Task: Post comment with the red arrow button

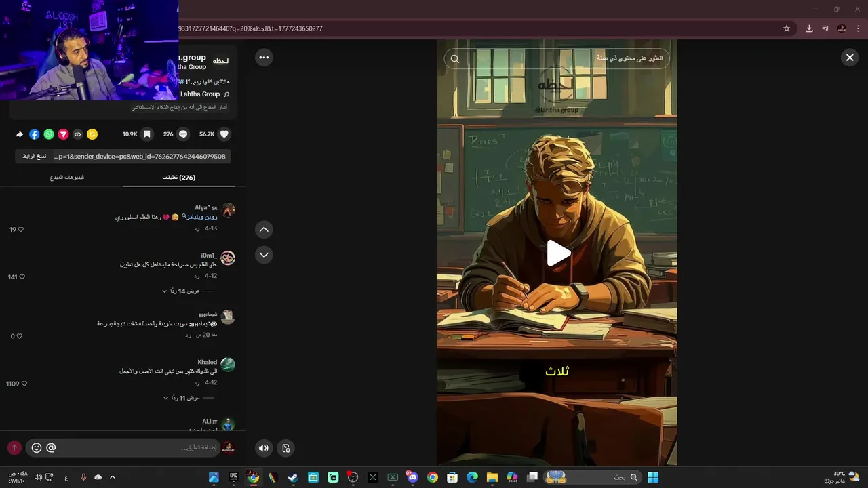Action: tap(14, 447)
